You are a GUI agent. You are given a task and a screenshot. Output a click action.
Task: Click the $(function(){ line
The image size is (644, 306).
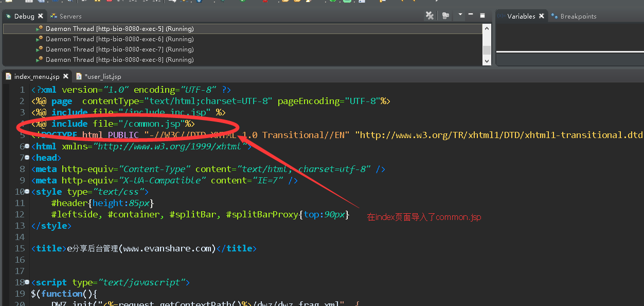[64, 294]
